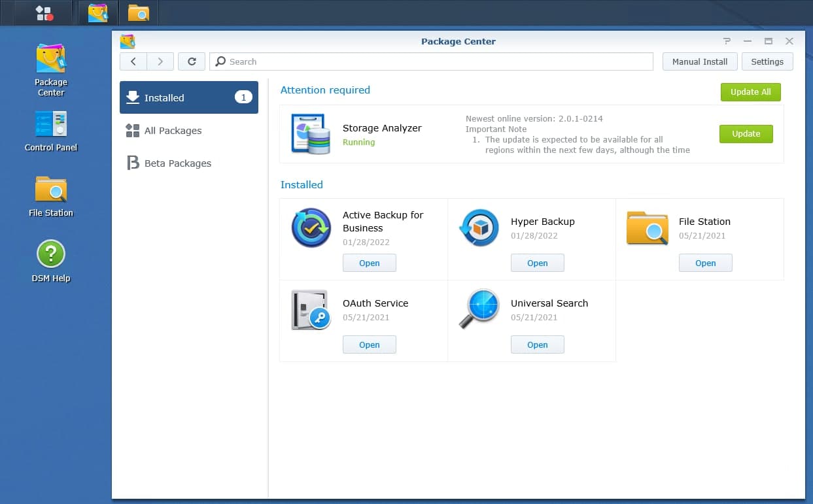The width and height of the screenshot is (813, 504).
Task: Click the Package Center title bar logo
Action: 128,41
